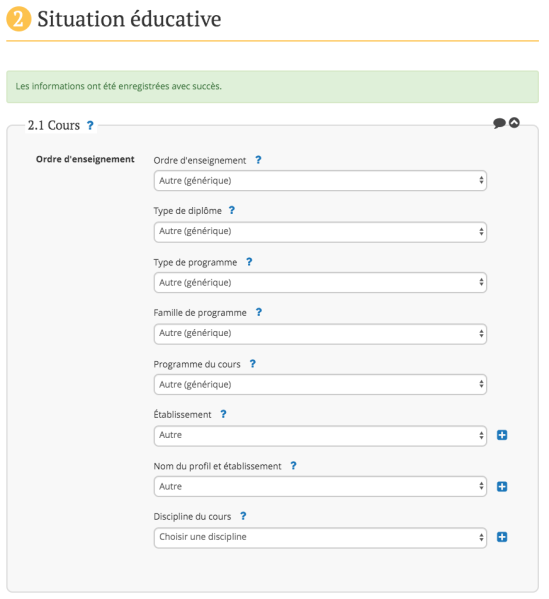Add a new discipline with the plus icon
The width and height of the screenshot is (549, 599).
tap(502, 537)
